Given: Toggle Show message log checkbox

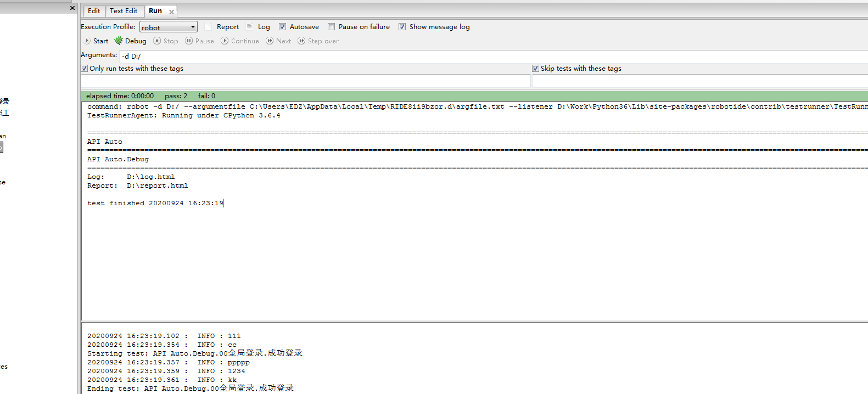Looking at the screenshot, I should tap(402, 26).
